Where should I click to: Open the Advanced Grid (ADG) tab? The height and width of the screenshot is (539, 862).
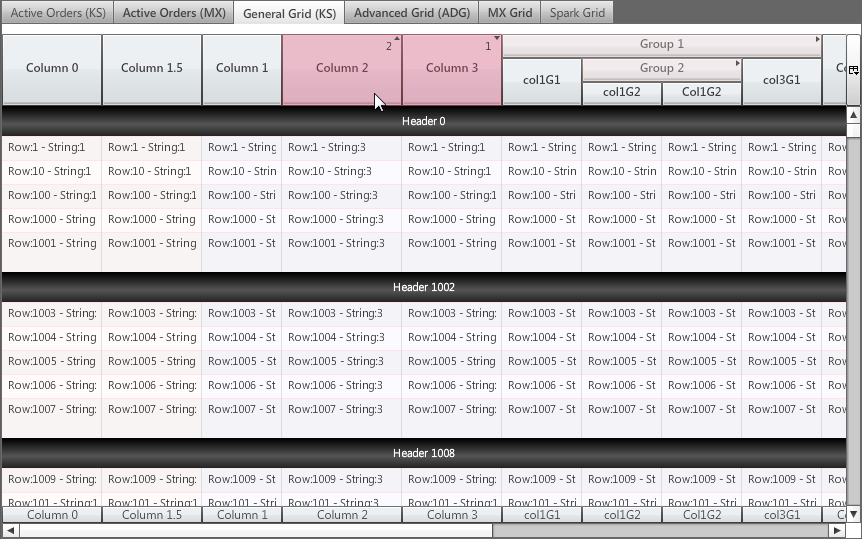(x=411, y=13)
